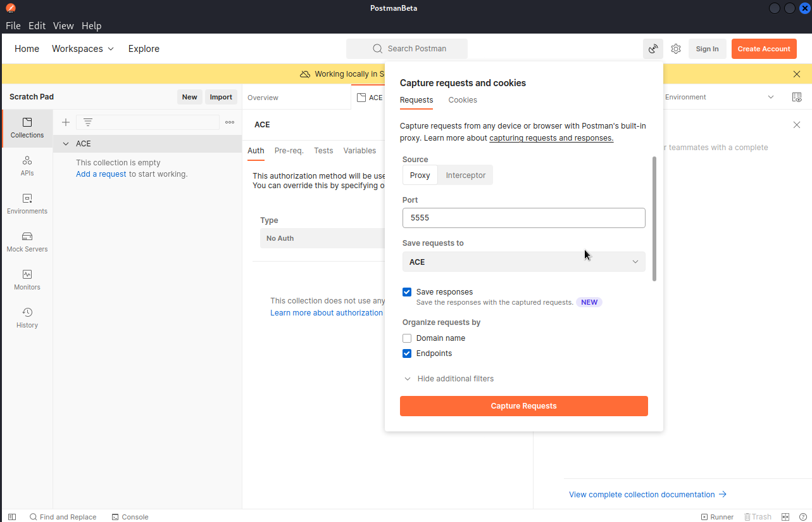Uncheck the Save responses checkbox
Viewport: 812px width, 522px height.
coord(407,292)
